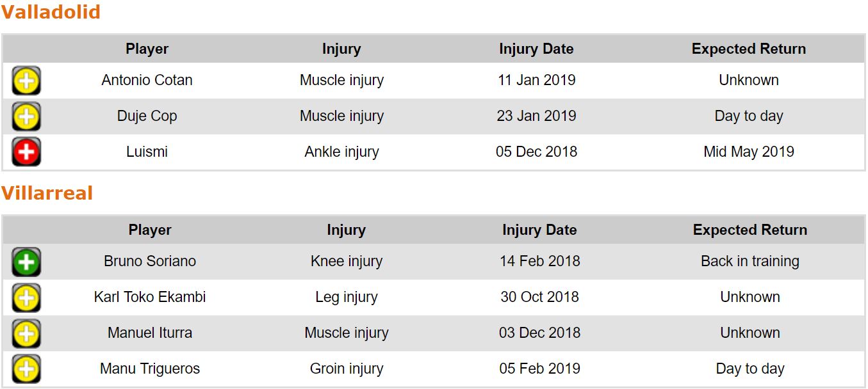Click on Karl Toko Ekambi's name
The image size is (868, 389).
[150, 298]
